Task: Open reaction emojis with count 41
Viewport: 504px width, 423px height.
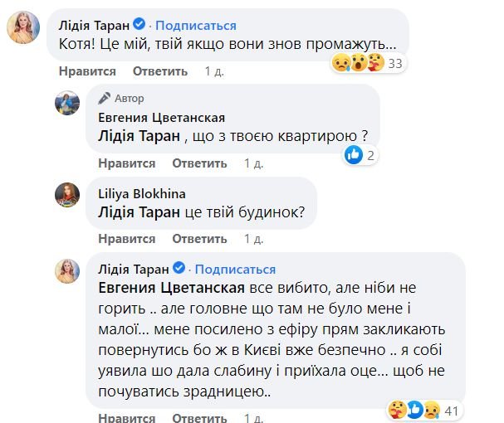Action: pyautogui.click(x=409, y=409)
